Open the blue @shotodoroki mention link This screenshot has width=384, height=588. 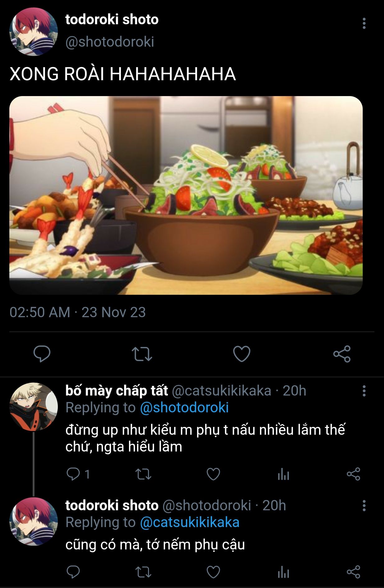coord(184,408)
